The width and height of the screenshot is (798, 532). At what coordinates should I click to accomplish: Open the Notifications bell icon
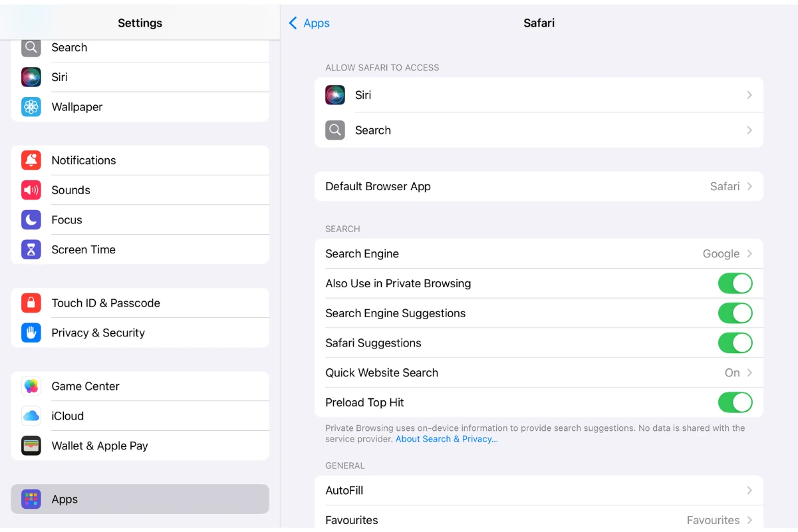pyautogui.click(x=31, y=160)
